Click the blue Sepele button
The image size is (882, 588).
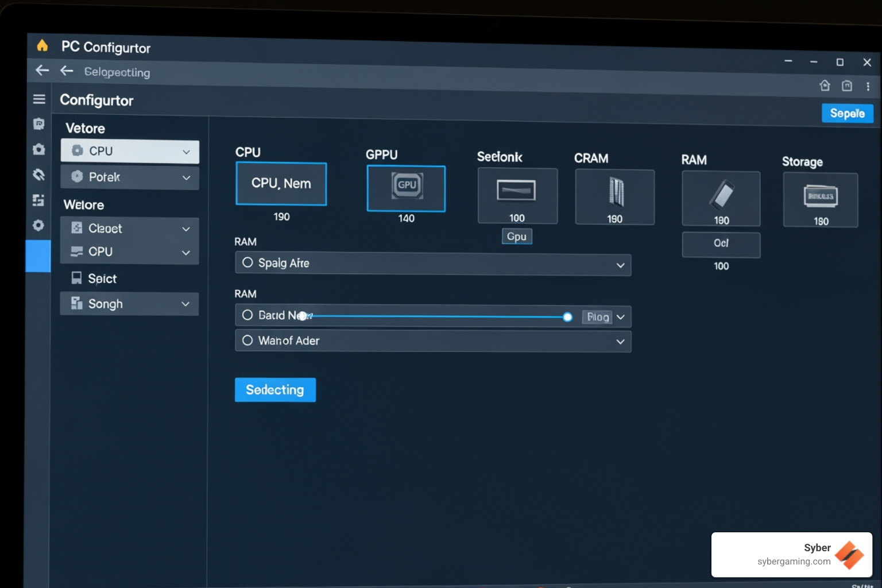pyautogui.click(x=847, y=113)
